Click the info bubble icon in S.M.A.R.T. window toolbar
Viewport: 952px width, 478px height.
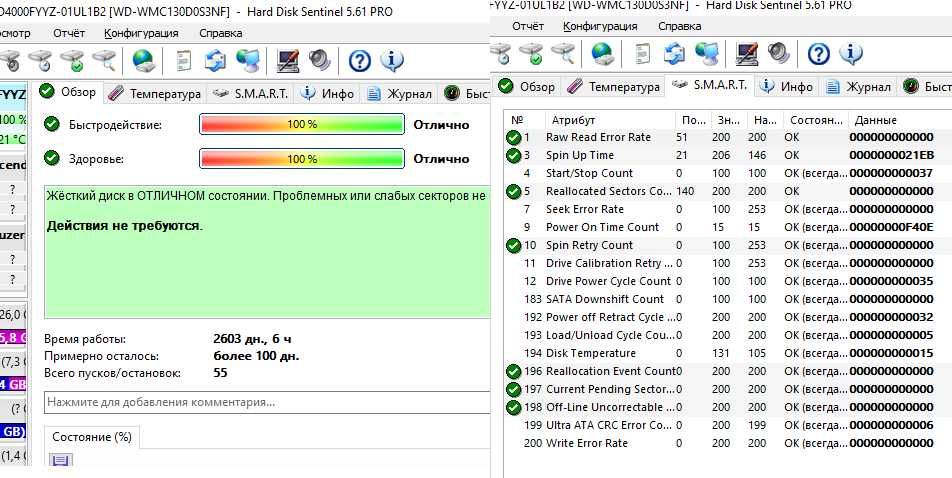[x=851, y=54]
